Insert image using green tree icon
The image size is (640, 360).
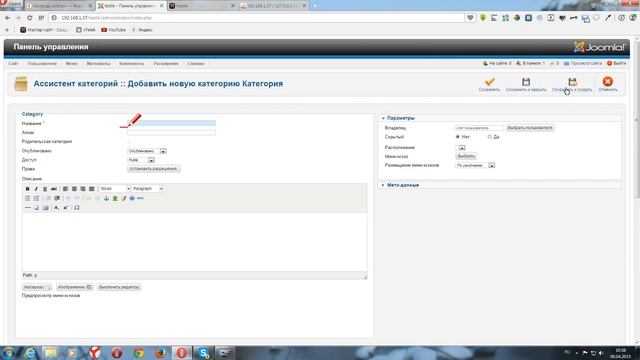pos(115,198)
